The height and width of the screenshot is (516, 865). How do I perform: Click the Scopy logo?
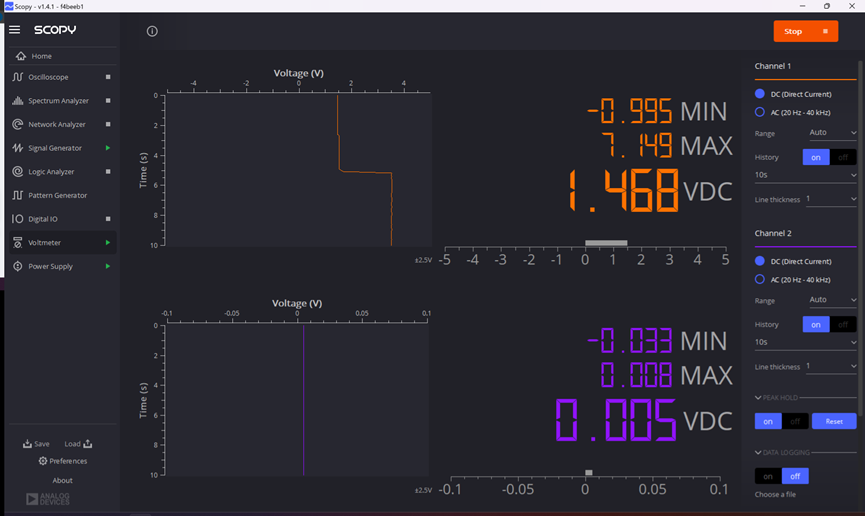[55, 30]
